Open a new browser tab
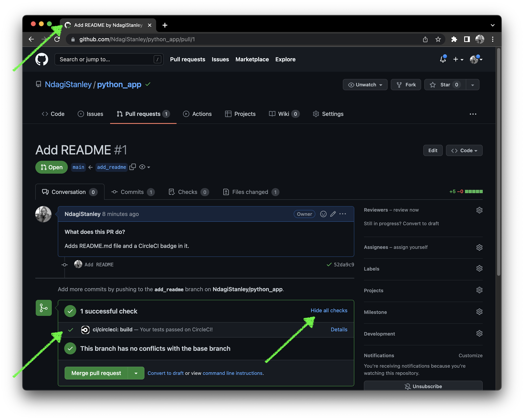524x420 pixels. [x=165, y=25]
